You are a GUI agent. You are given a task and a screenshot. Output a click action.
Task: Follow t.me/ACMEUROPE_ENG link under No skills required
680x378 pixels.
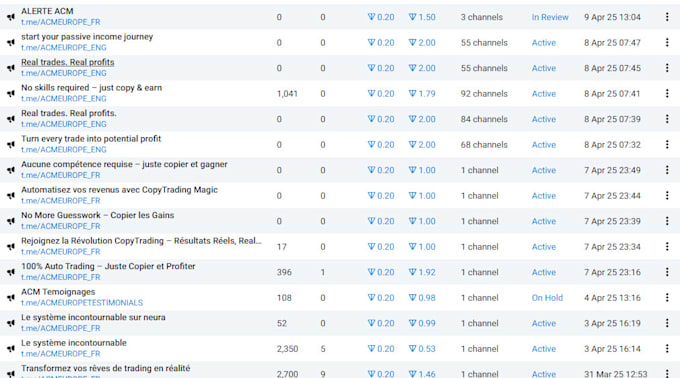pyautogui.click(x=64, y=98)
